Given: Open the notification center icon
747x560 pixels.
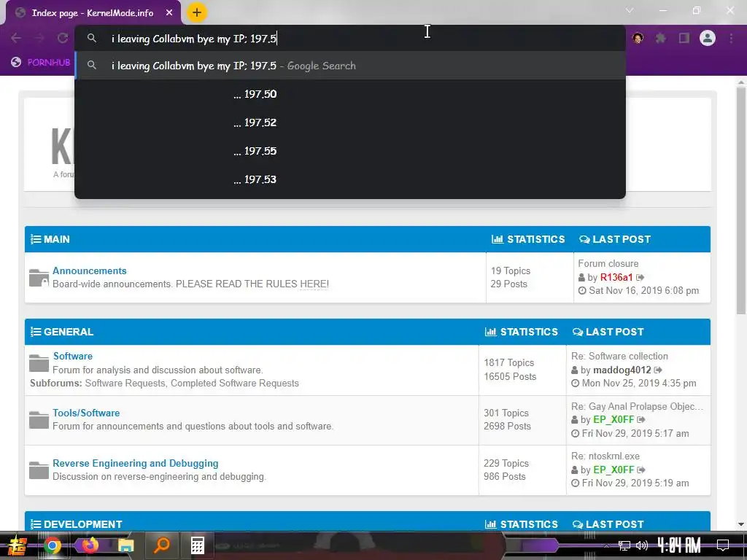Looking at the screenshot, I should (x=723, y=545).
